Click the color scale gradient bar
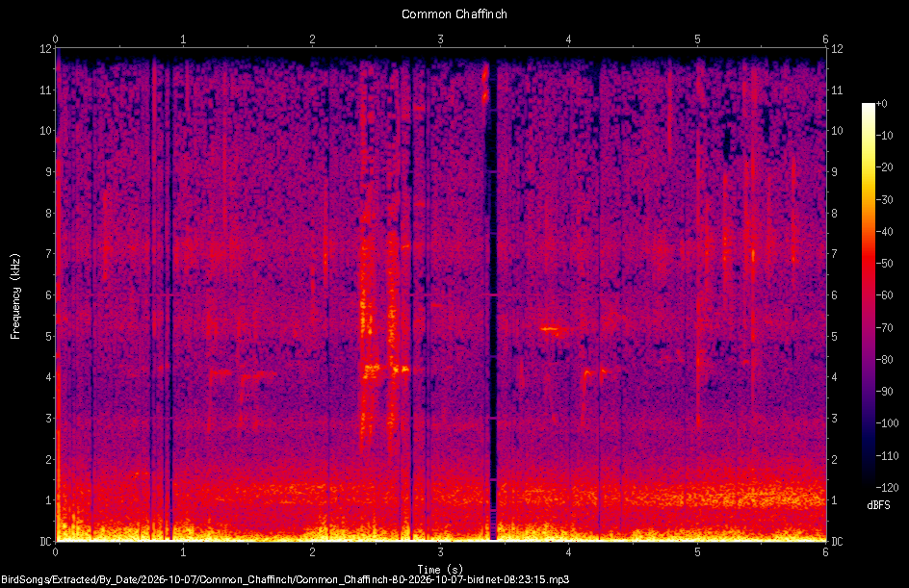The height and width of the screenshot is (588, 909). (x=868, y=294)
